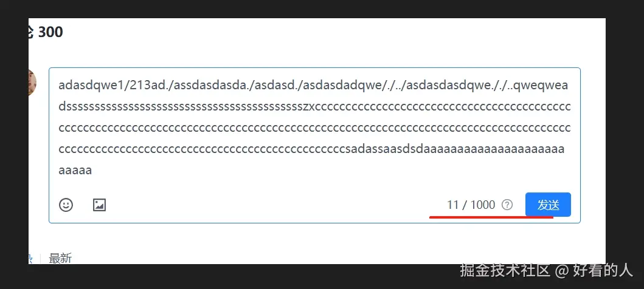Screen dimensions: 644x289
Task: Click the 1000 maximum length number
Action: coord(483,205)
